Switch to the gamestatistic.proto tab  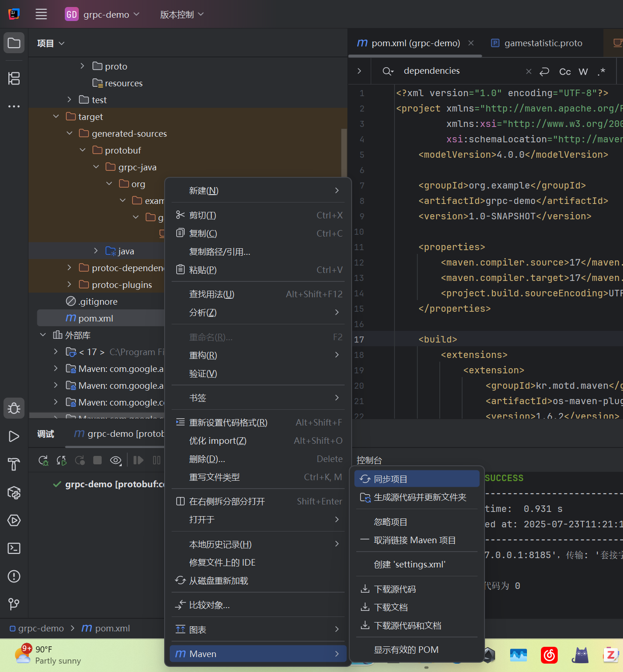coord(543,43)
